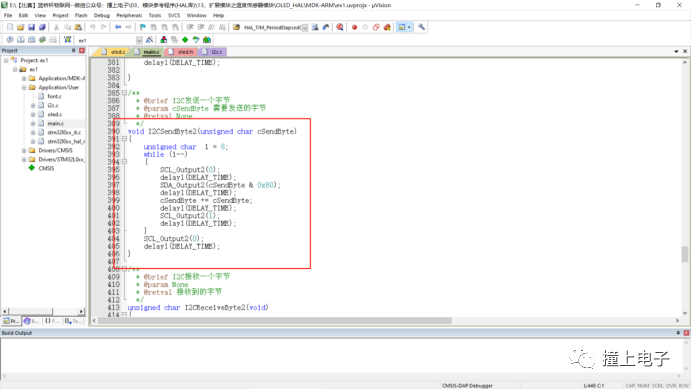Switch to Functions tab in Project panel
The width and height of the screenshot is (692, 389).
52,321
